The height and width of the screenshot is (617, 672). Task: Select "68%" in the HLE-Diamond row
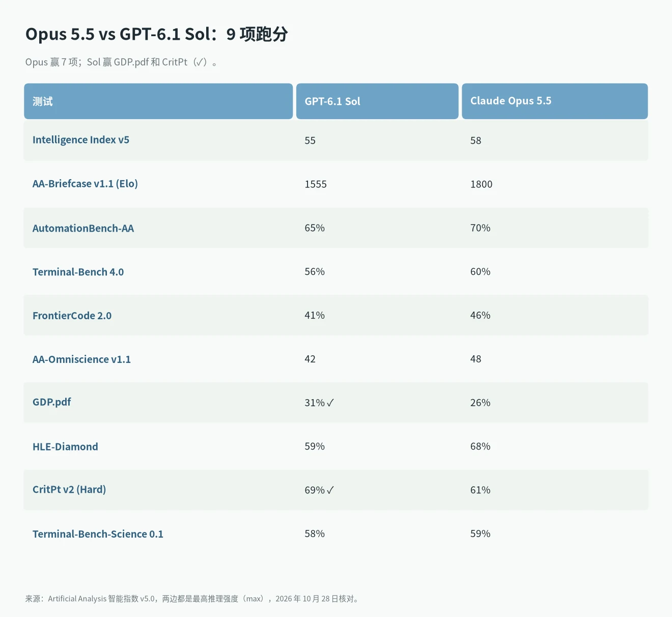[480, 446]
